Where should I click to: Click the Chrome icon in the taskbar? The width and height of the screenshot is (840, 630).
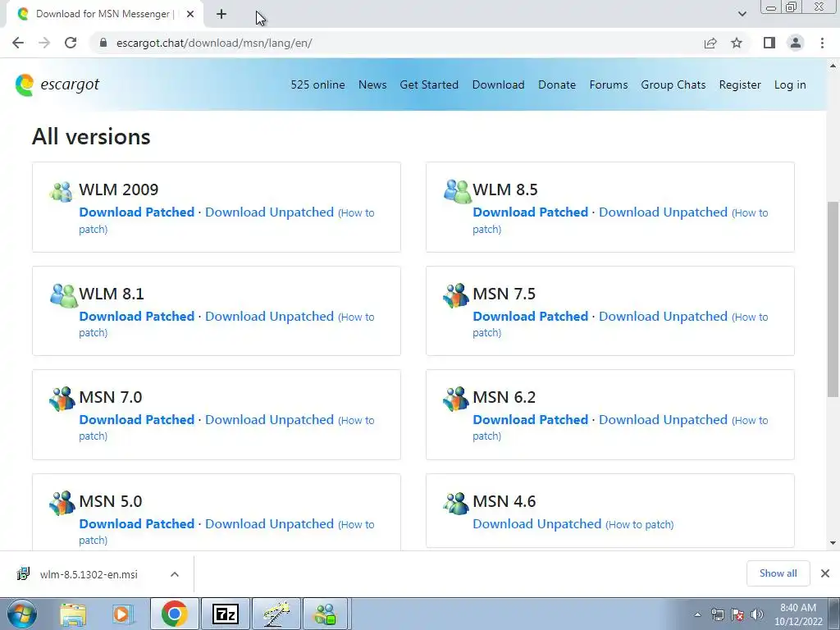coord(174,614)
